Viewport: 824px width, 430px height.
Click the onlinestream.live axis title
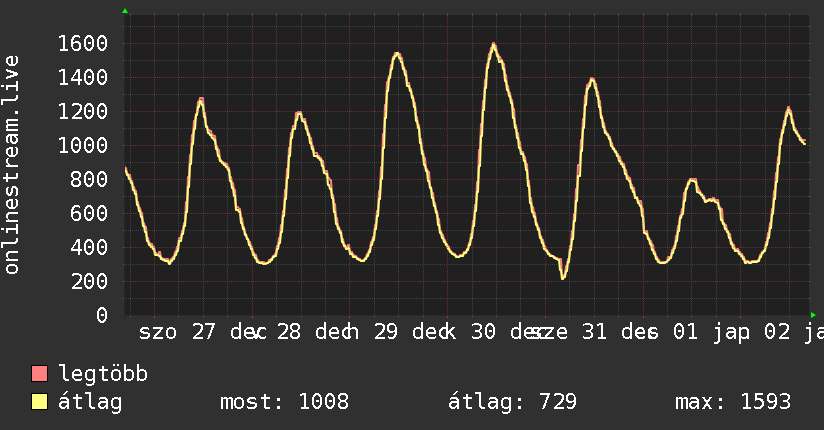point(11,165)
